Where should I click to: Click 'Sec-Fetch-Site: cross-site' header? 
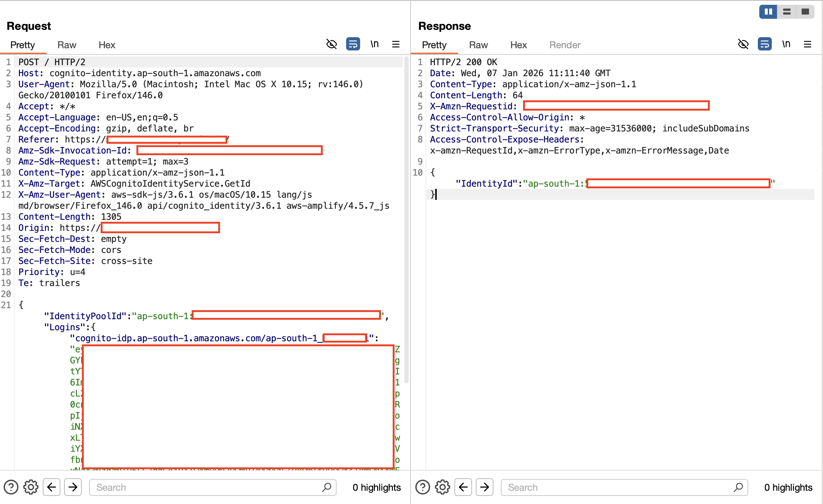(85, 261)
